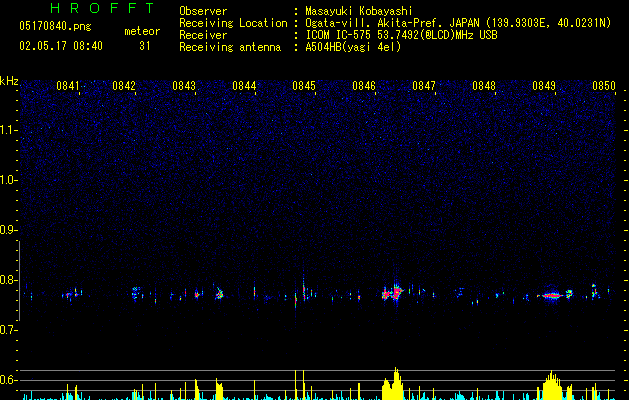The height and width of the screenshot is (400, 629).
Task: Click the kHz axis unit label
Action: [x=9, y=81]
